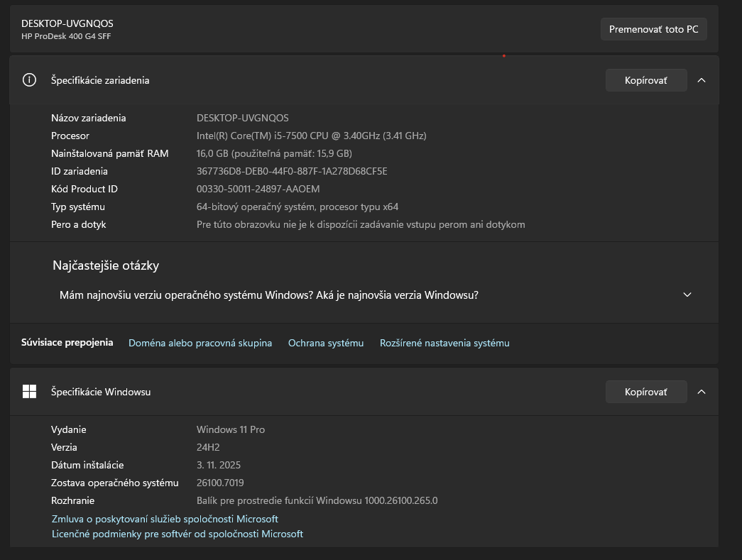Open the Rozšírené nastavenia systému link
Screen dimensions: 742x560
(444, 343)
